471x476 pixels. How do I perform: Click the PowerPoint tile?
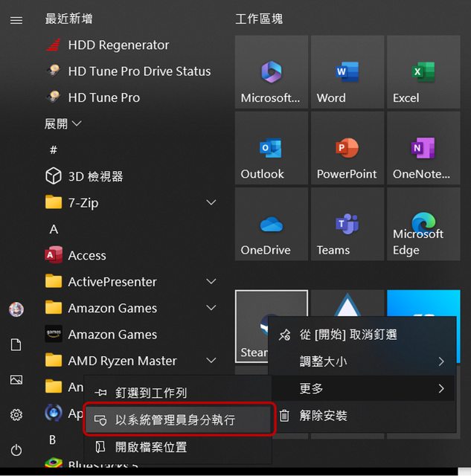click(x=347, y=148)
